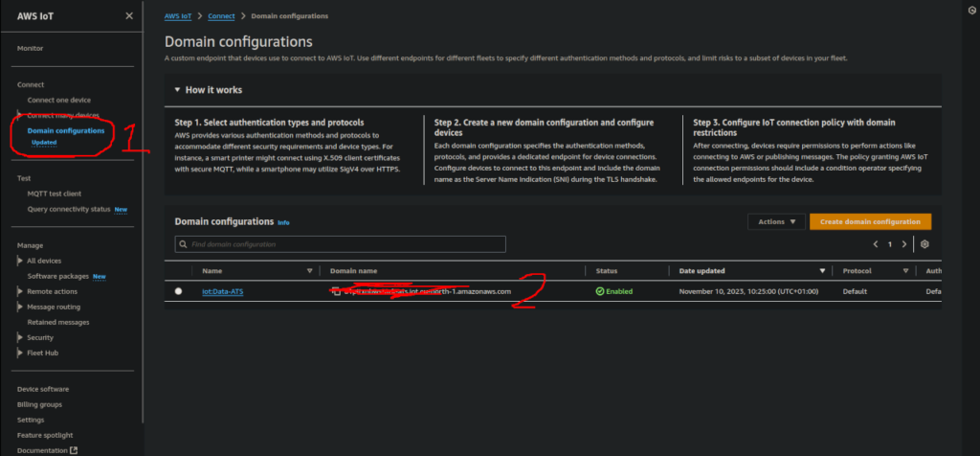Open Billing groups in sidebar
The height and width of the screenshot is (456, 980).
click(x=39, y=404)
